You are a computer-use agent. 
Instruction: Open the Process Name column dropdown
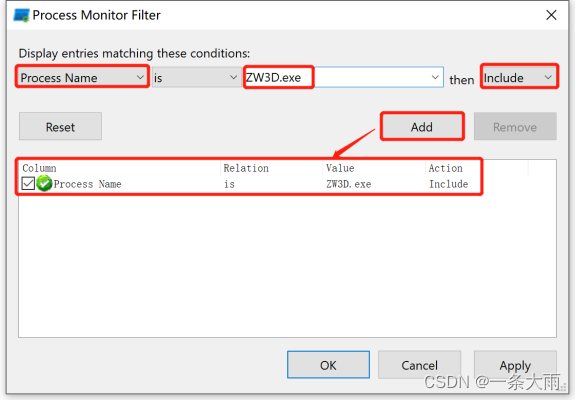click(x=82, y=78)
